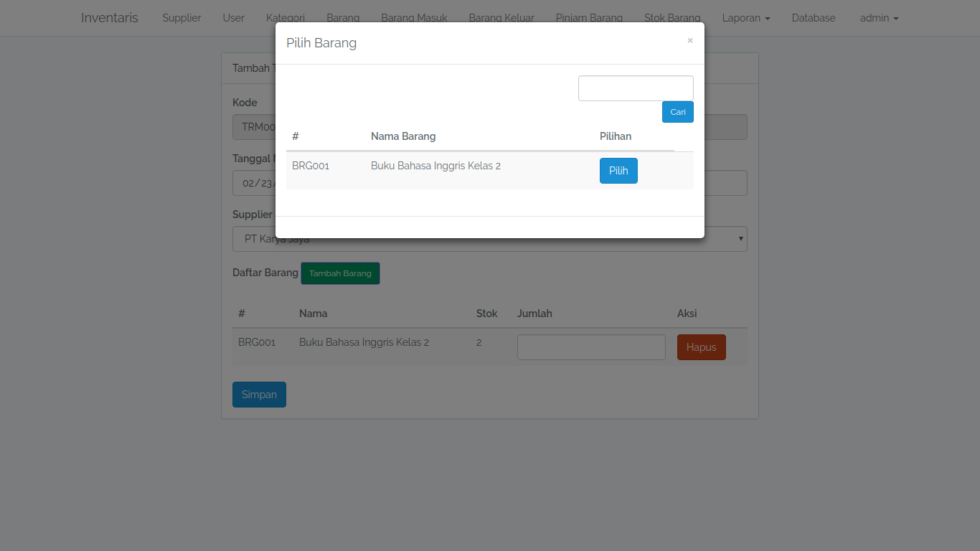
Task: Open the Kategori page
Action: pyautogui.click(x=286, y=18)
